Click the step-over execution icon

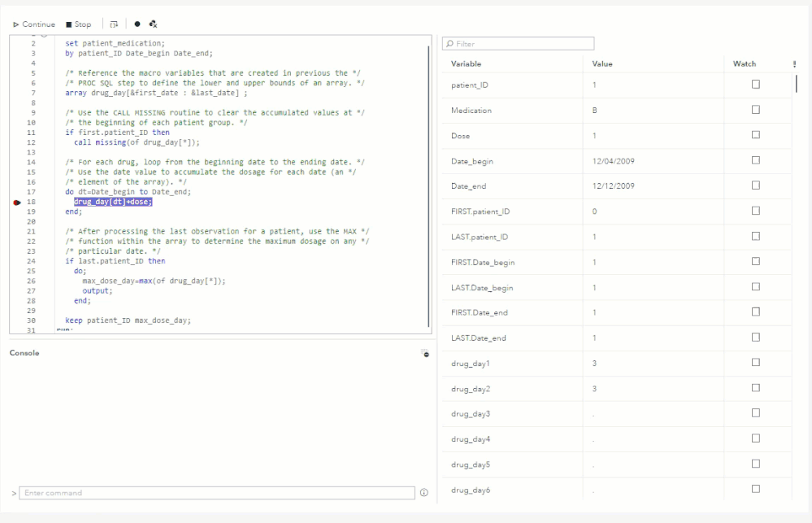[x=113, y=24]
